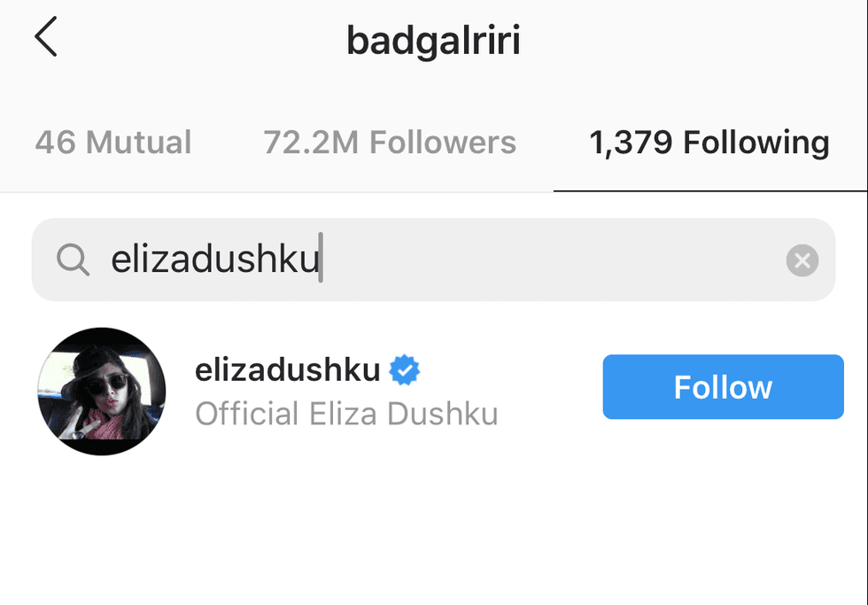Viewport: 868px width, 605px height.
Task: Switch to the 46 Mutual tab
Action: tap(113, 143)
